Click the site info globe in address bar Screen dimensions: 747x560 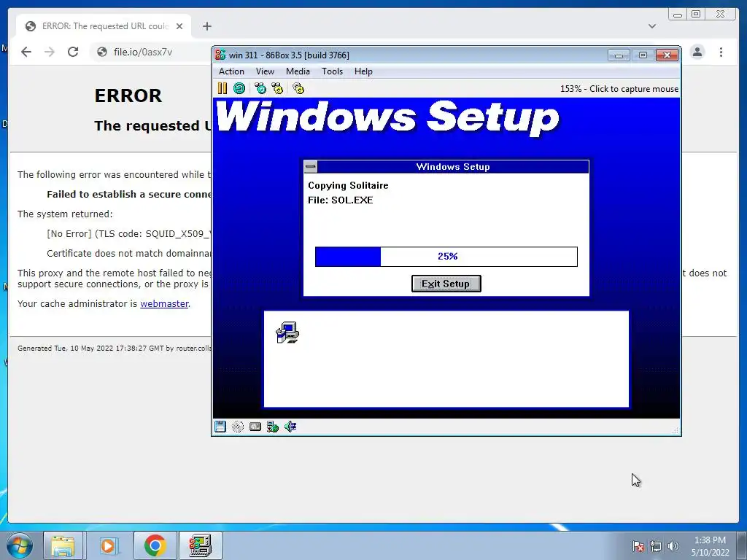tap(102, 52)
